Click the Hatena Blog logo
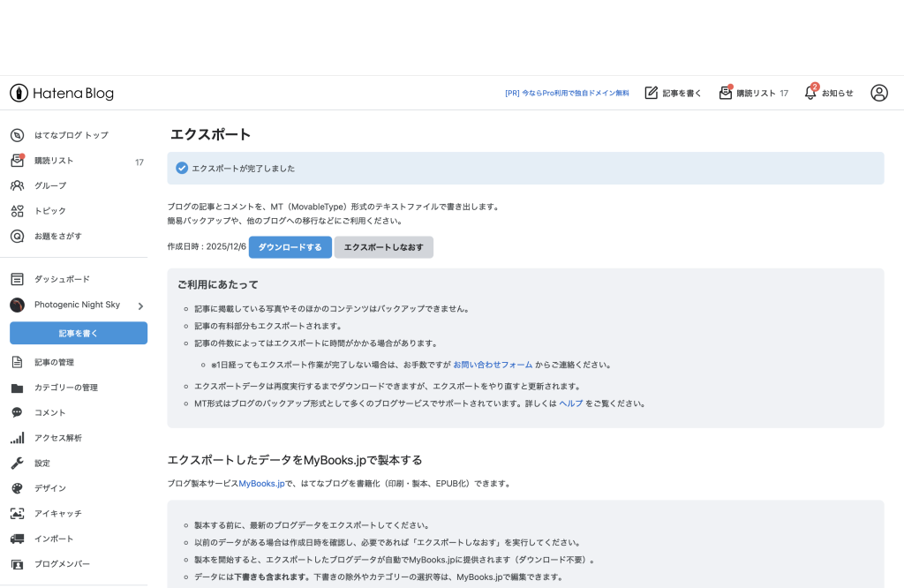Image resolution: width=904 pixels, height=588 pixels. [x=62, y=93]
